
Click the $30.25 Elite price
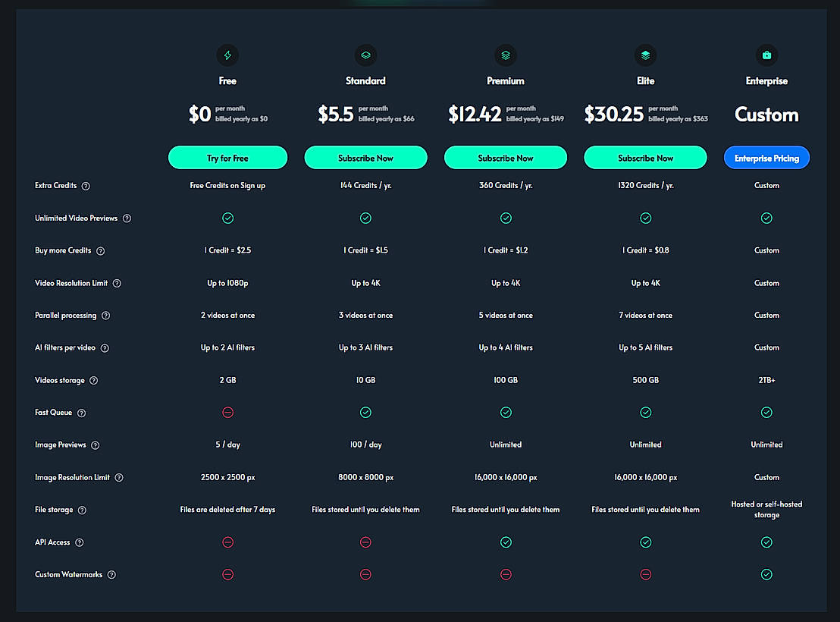pos(614,115)
